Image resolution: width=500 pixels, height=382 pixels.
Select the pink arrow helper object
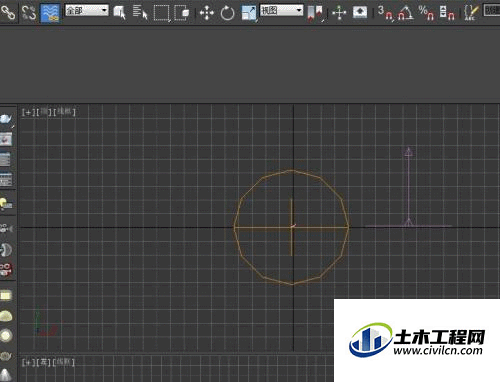point(409,187)
